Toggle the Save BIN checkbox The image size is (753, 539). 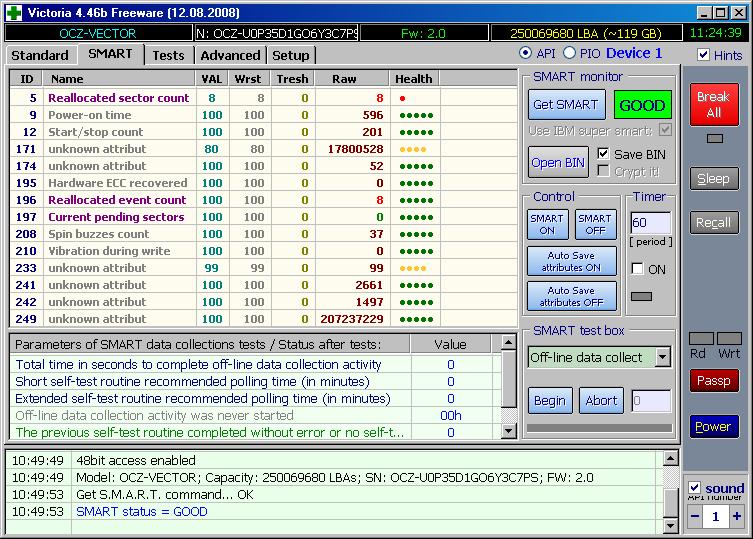603,154
